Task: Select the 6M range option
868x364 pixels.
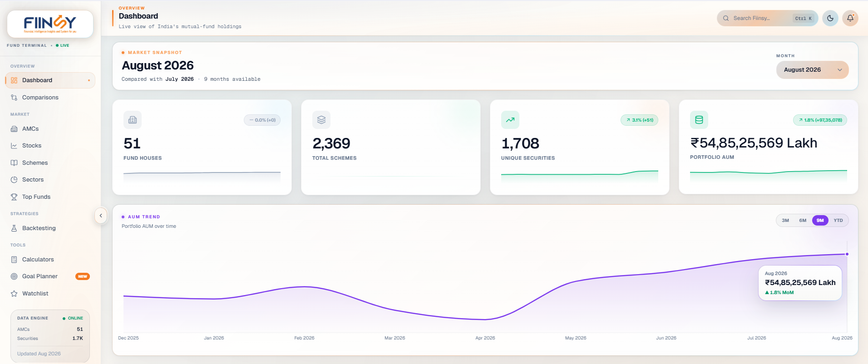Action: click(x=803, y=221)
